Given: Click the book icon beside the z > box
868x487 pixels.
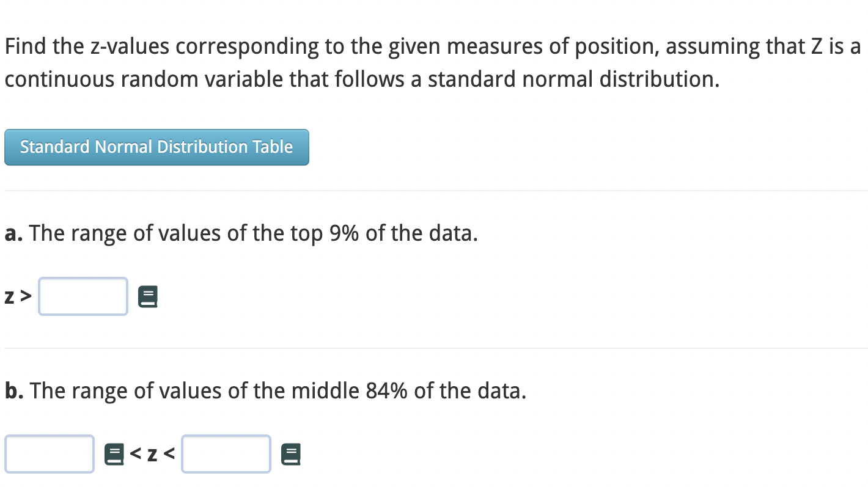Looking at the screenshot, I should 147,296.
